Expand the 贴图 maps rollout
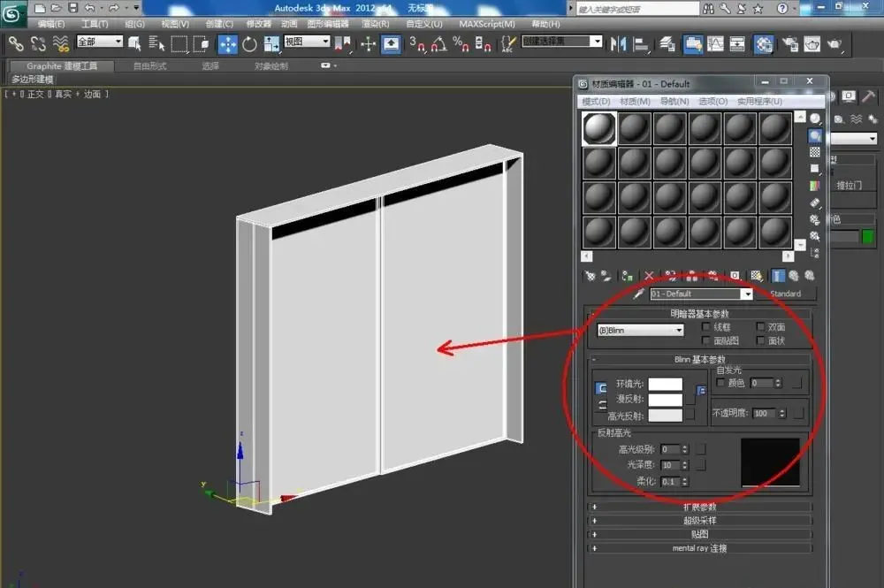The image size is (884, 588). click(699, 534)
